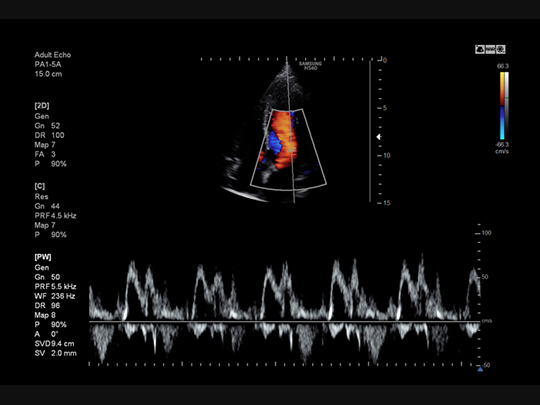The height and width of the screenshot is (405, 540).
Task: Click the color flow mode icon
Action: click(x=500, y=50)
